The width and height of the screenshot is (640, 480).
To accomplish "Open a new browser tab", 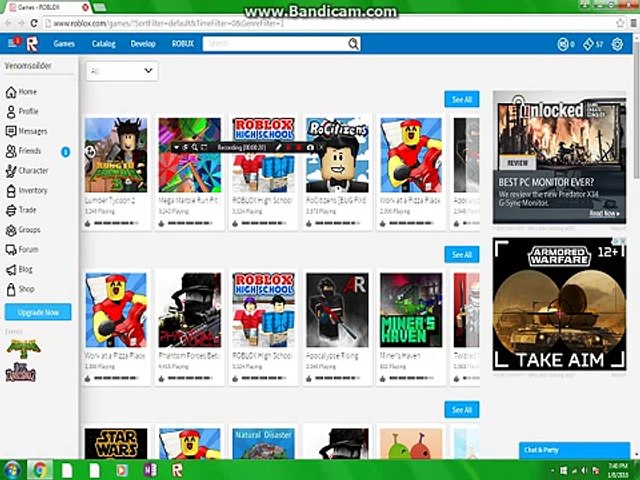I will point(100,7).
